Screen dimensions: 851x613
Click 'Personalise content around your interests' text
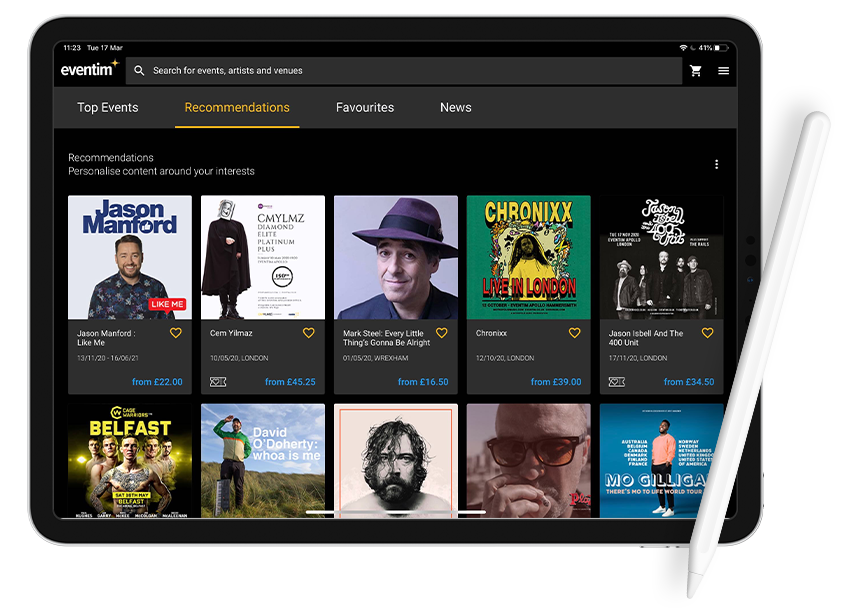pyautogui.click(x=161, y=171)
